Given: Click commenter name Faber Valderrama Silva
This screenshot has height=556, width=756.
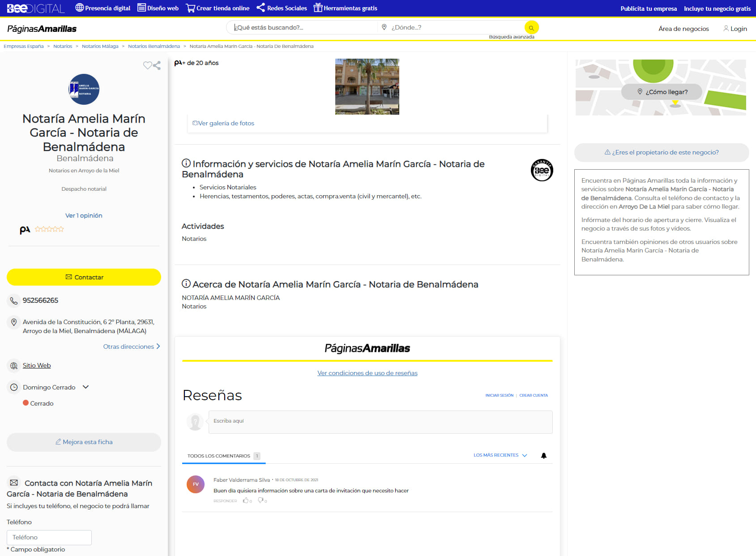Looking at the screenshot, I should tap(242, 480).
